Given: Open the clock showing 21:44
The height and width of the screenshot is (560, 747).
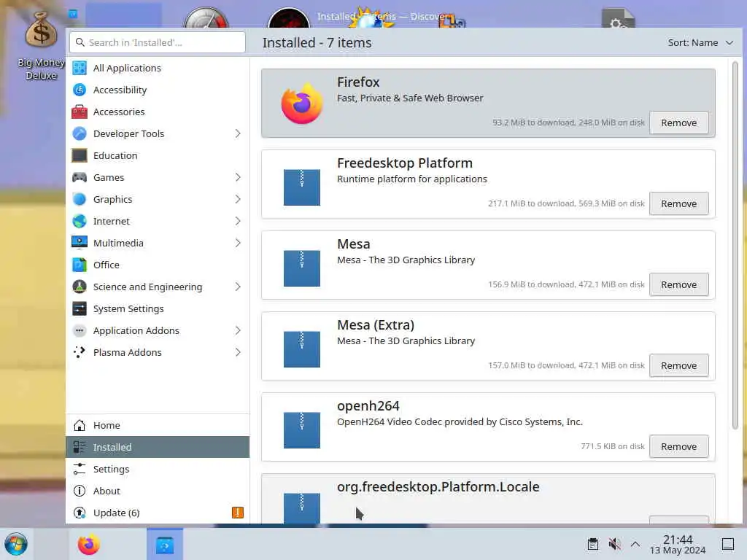Looking at the screenshot, I should coord(678,544).
